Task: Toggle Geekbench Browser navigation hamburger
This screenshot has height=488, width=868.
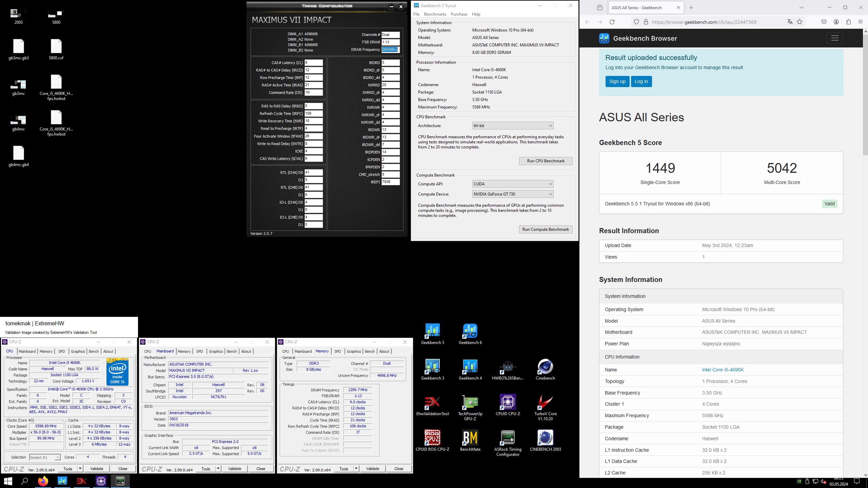Action: pyautogui.click(x=835, y=38)
